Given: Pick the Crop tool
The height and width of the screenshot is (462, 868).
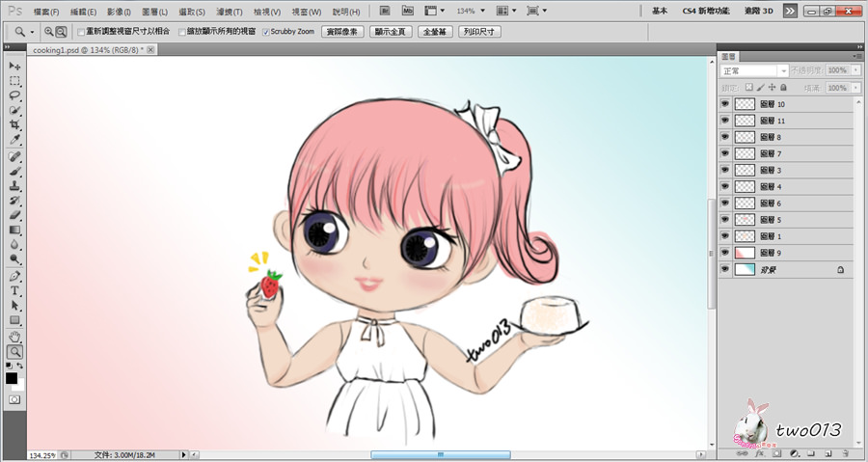Looking at the screenshot, I should coord(14,125).
